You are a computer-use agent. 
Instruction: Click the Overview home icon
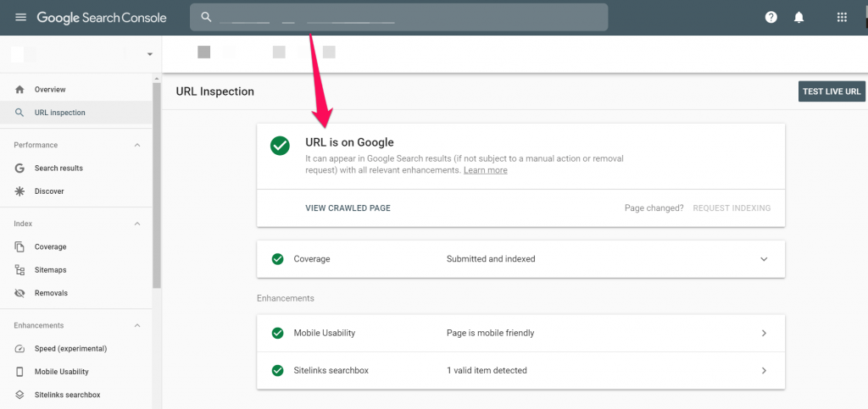[19, 89]
